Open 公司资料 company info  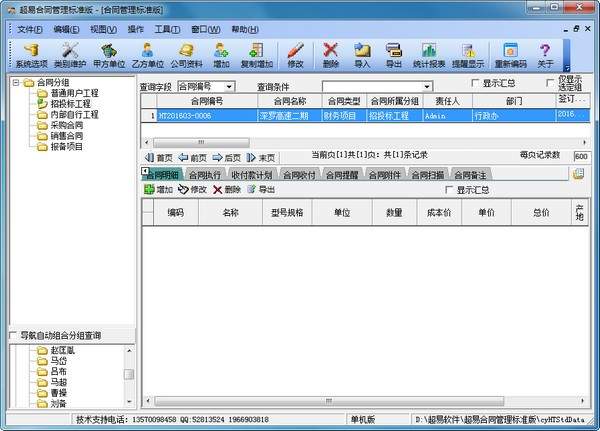pos(185,54)
